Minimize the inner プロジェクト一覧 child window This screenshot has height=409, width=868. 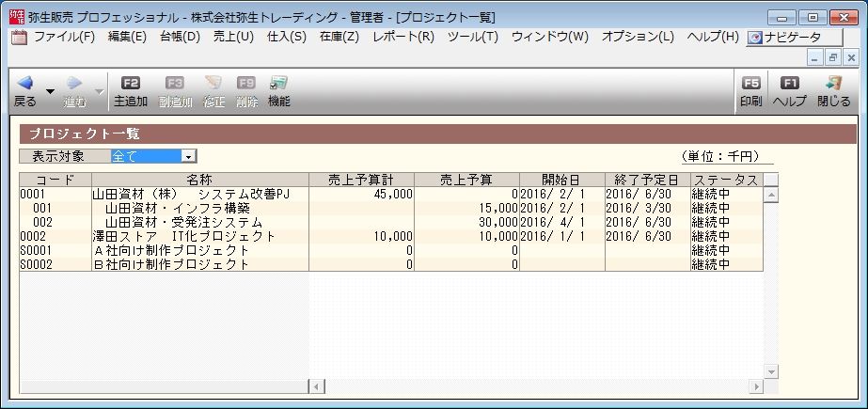814,56
